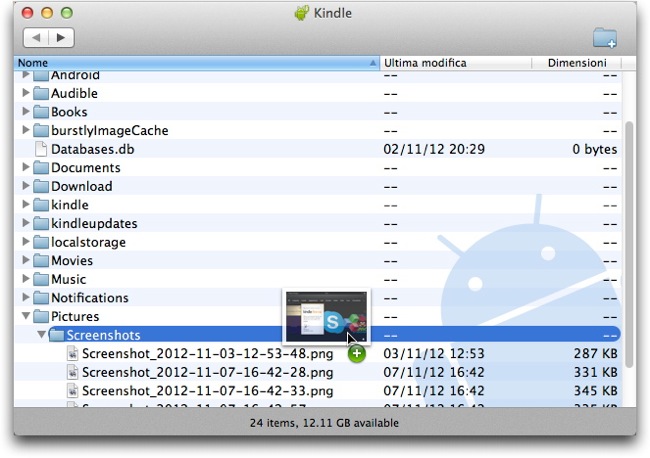Click icon of Screenshot_2012-11-03-12-53-48.png

tap(73, 354)
